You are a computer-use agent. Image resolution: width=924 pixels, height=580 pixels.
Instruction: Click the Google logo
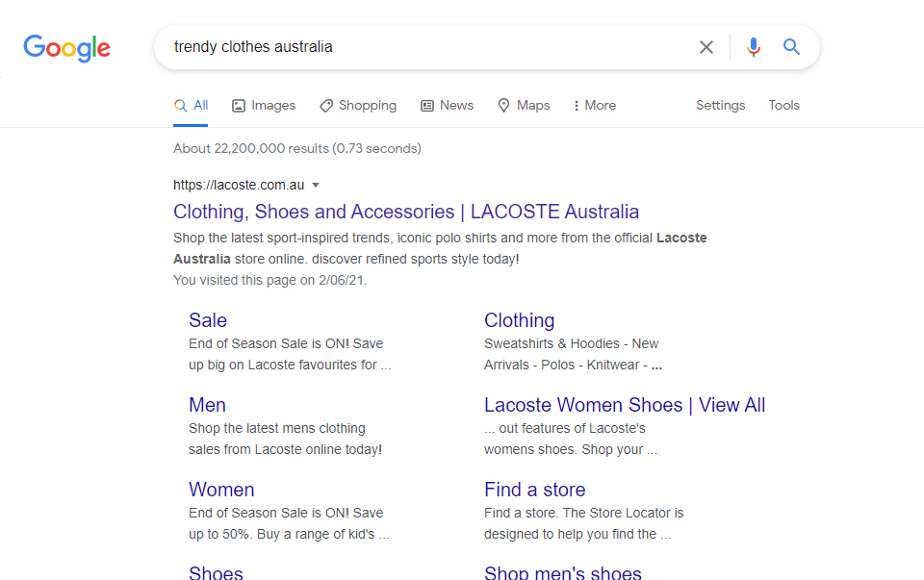tap(66, 48)
